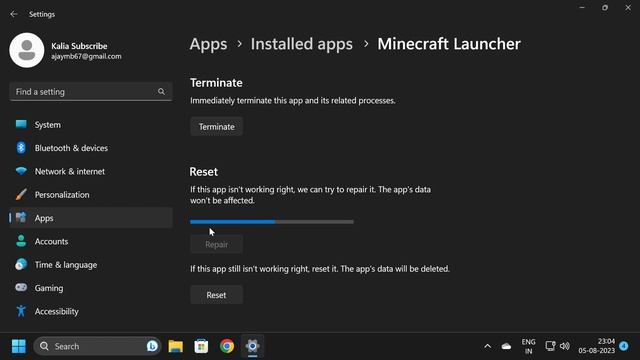Image resolution: width=640 pixels, height=360 pixels.
Task: Click the Settings gear taskbar icon
Action: coord(252,346)
